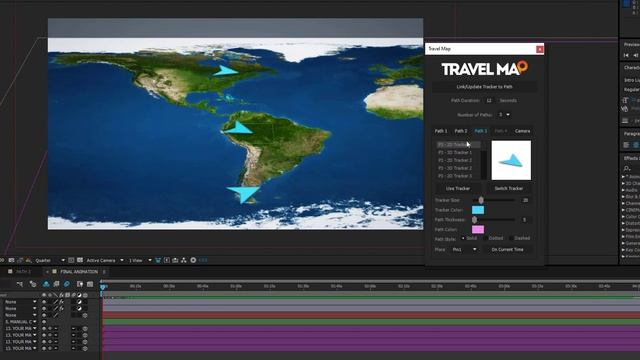Image resolution: width=640 pixels, height=360 pixels.
Task: Click the kerning icon in Character panel
Action: [x=624, y=109]
